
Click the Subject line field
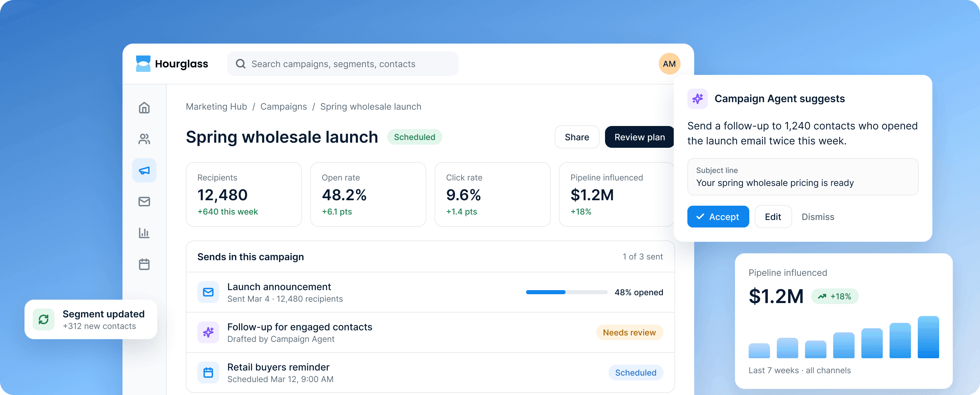tap(803, 177)
